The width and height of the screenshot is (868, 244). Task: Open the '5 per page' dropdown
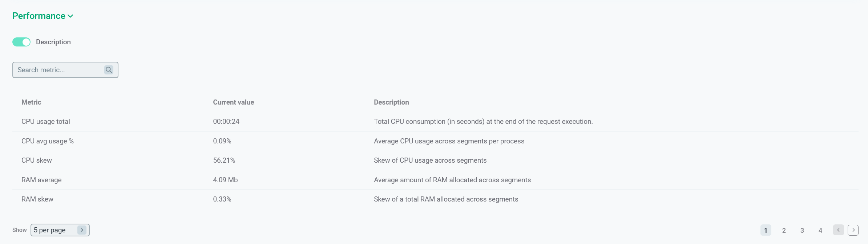[60, 230]
